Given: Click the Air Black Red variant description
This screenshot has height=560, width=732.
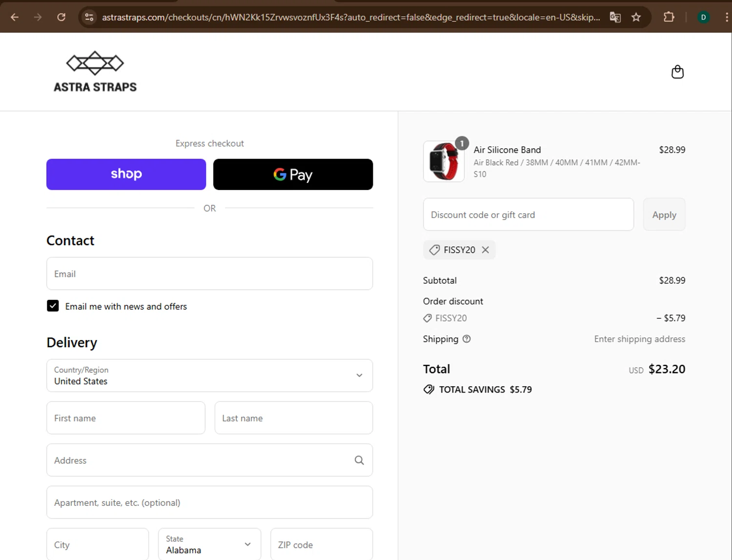Looking at the screenshot, I should pos(557,168).
